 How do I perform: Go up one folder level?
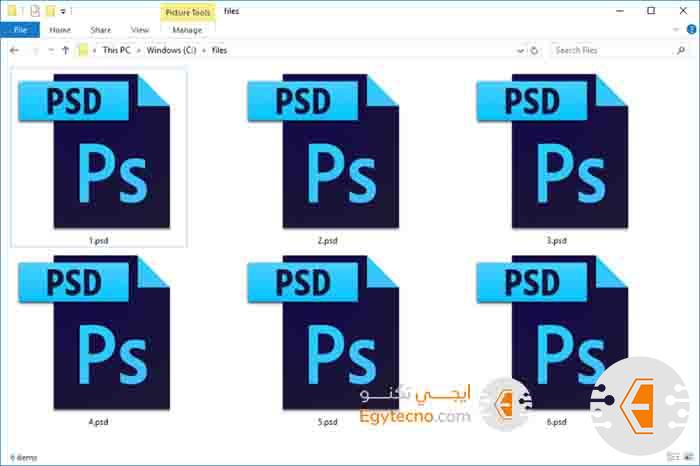click(x=66, y=50)
